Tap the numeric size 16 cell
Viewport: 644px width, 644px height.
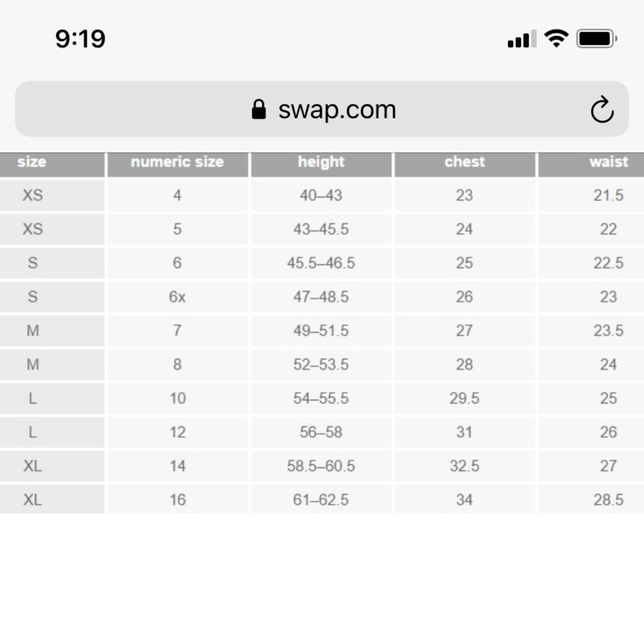point(178,500)
